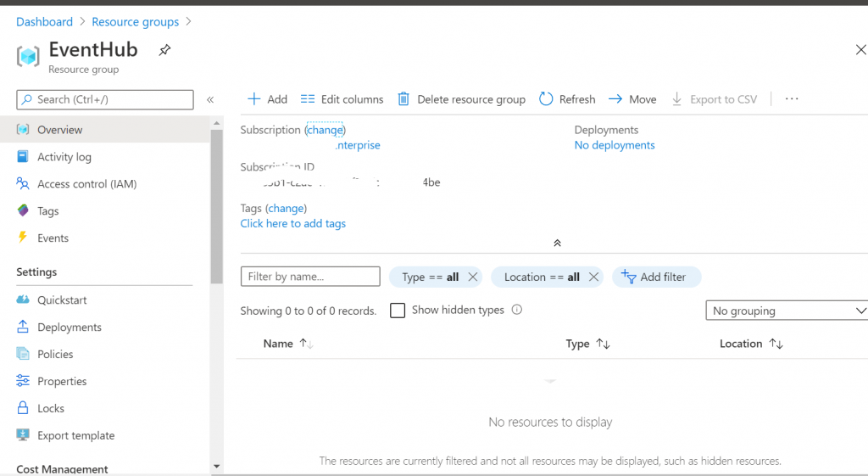868x476 pixels.
Task: Go to Resource groups breadcrumb
Action: 135,21
